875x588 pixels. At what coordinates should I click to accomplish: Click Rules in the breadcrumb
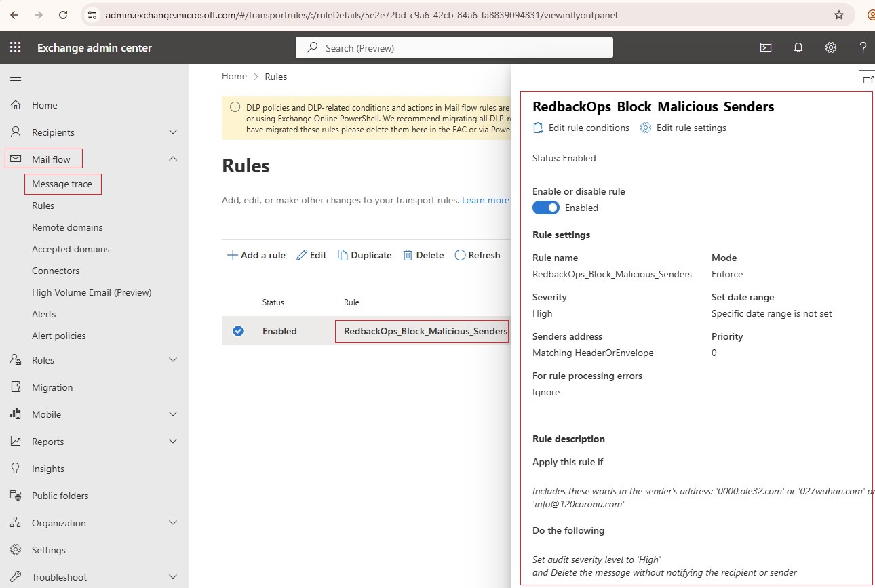coord(276,77)
